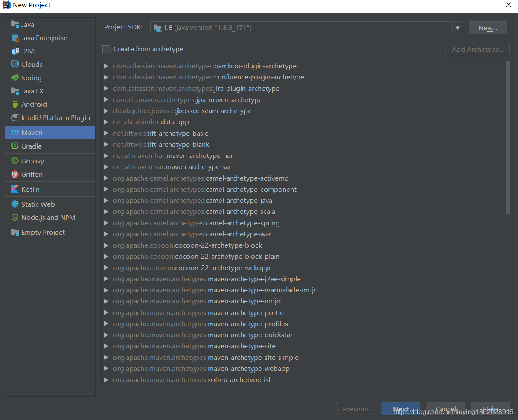Select Gradle project type label
The image size is (518, 420).
pos(32,146)
